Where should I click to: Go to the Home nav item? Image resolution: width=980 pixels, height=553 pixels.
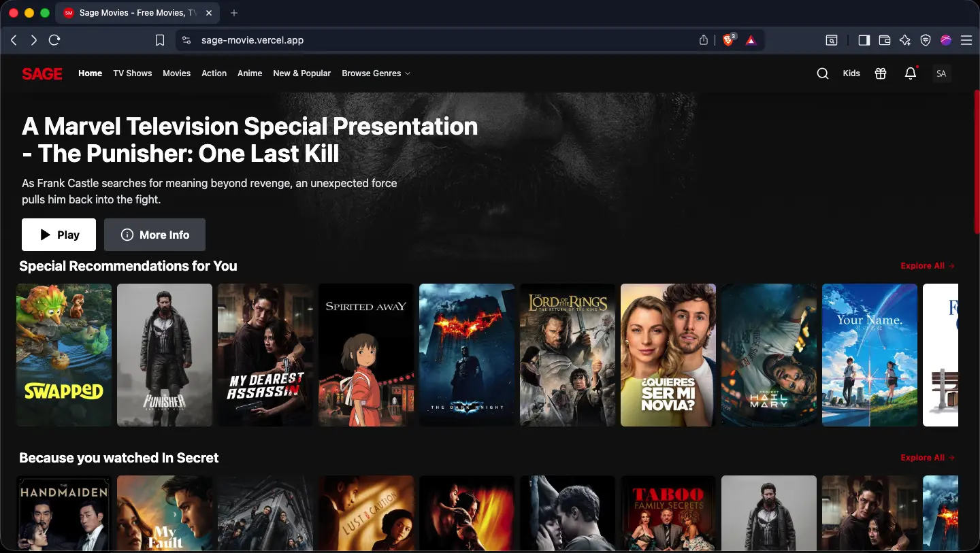[x=90, y=73]
